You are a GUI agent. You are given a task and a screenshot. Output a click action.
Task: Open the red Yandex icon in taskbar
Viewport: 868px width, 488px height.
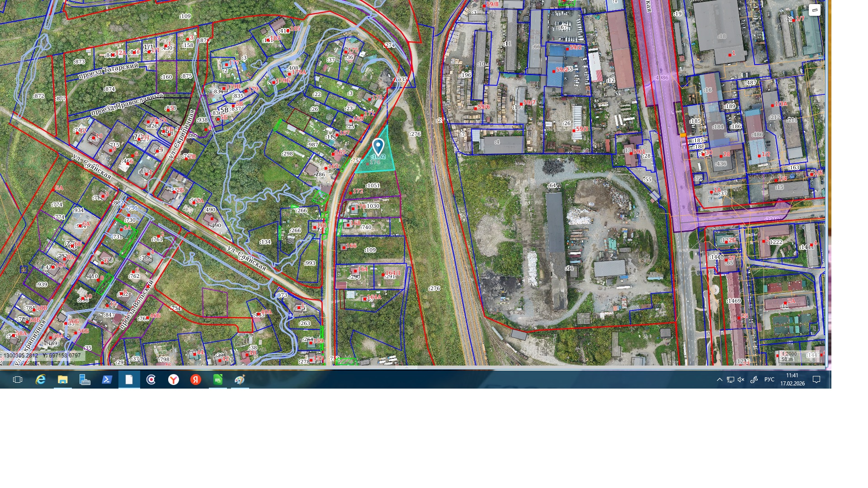click(196, 380)
